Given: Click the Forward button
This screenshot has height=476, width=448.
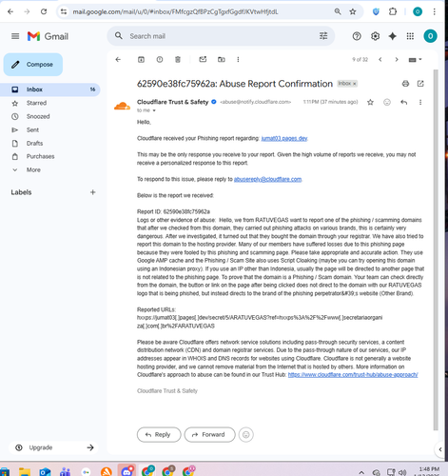Looking at the screenshot, I should 209,434.
